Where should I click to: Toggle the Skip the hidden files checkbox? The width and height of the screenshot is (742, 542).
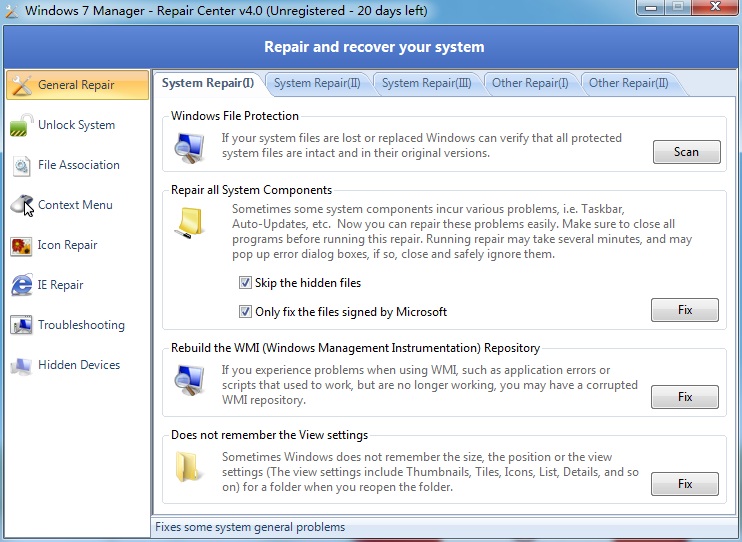pos(246,283)
